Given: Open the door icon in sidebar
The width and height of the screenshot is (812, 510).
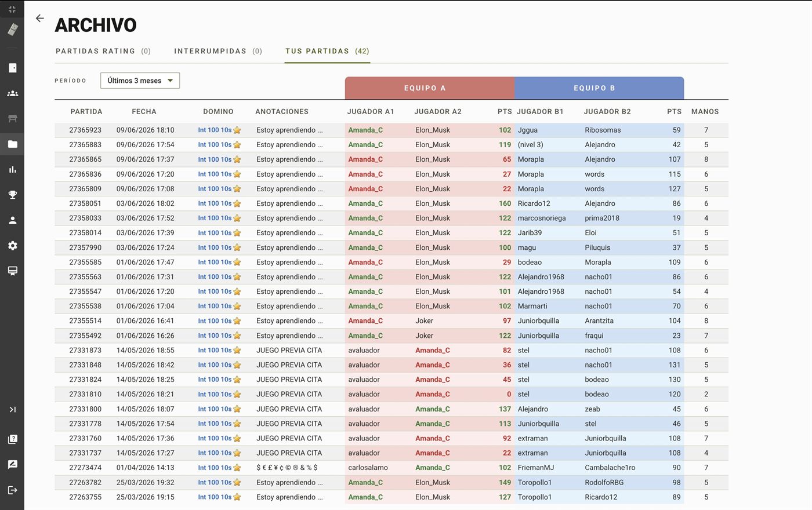Looking at the screenshot, I should tap(12, 68).
